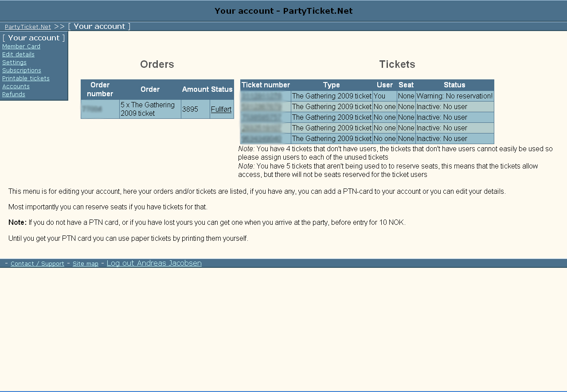Viewport: 567px width, 392px height.
Task: Click the Status header in Orders table
Action: click(x=222, y=89)
